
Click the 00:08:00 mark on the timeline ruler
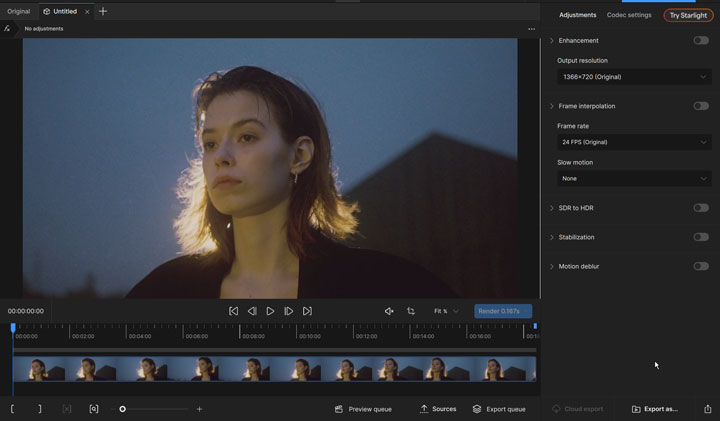pyautogui.click(x=253, y=337)
